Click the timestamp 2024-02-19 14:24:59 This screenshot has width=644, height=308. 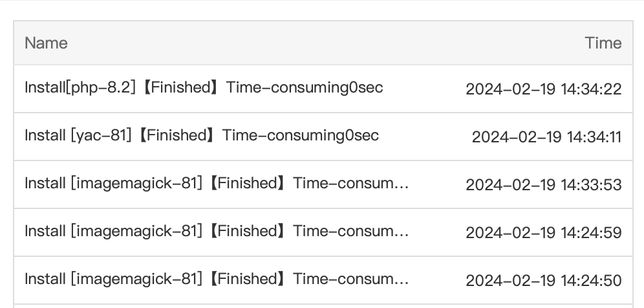543,232
